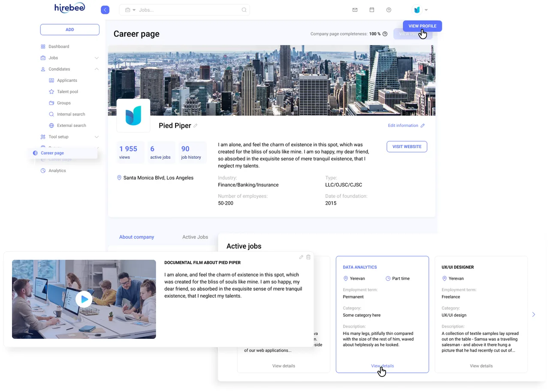Click the user avatar logo in header
549x392 pixels.
coord(416,10)
